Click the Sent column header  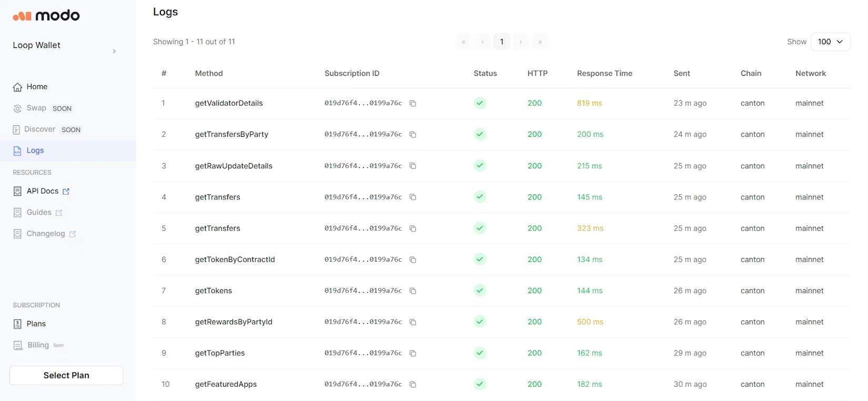(x=682, y=73)
